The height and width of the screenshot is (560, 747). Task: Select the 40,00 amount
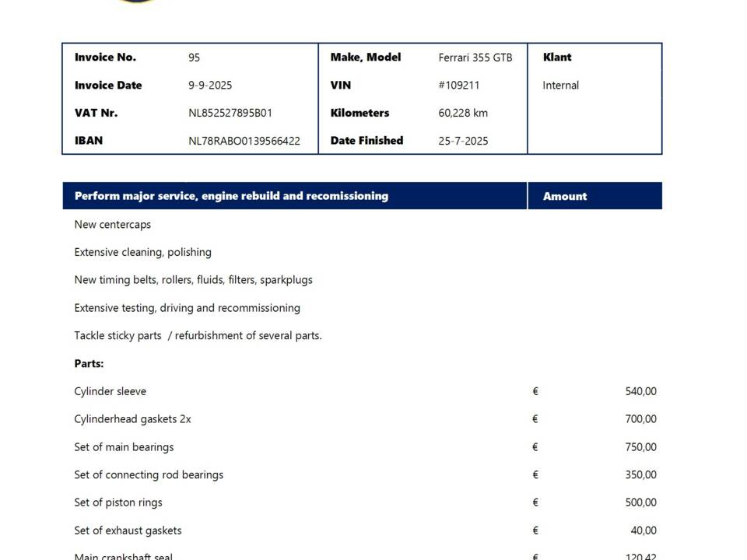(644, 530)
